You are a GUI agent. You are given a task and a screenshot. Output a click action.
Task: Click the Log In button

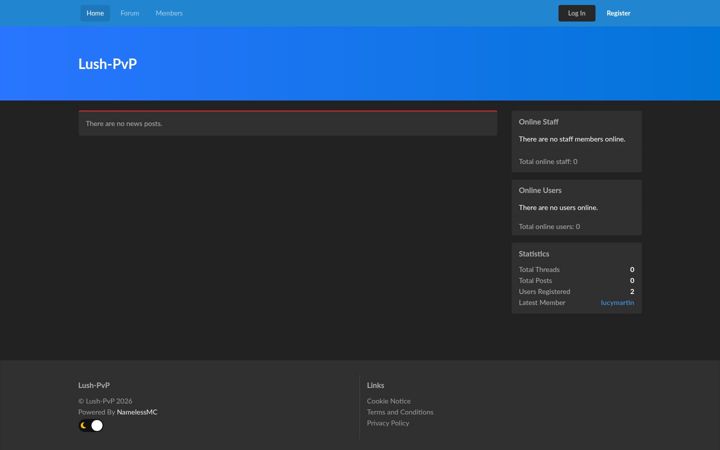point(577,13)
